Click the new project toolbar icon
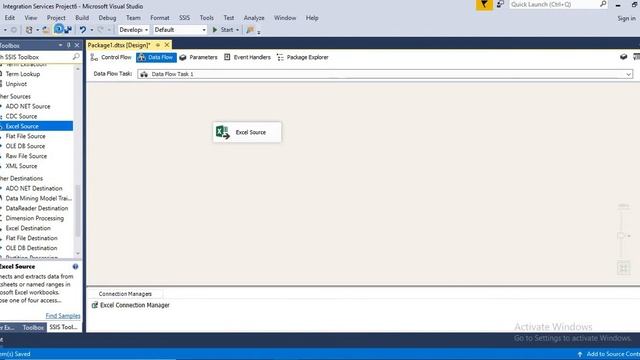This screenshot has height=360, width=640. pyautogui.click(x=29, y=30)
